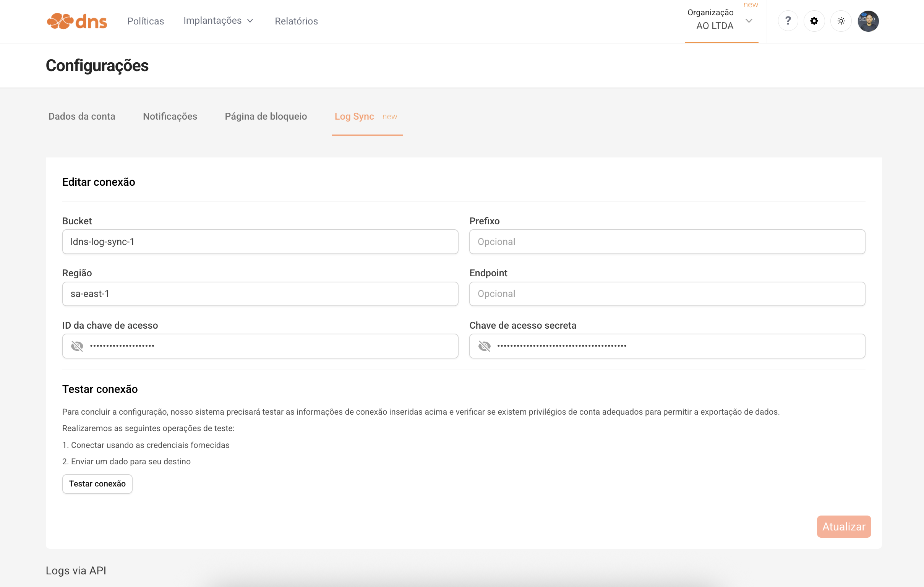Click into the Bucket text field
Screen dimensions: 924x587
(x=260, y=242)
